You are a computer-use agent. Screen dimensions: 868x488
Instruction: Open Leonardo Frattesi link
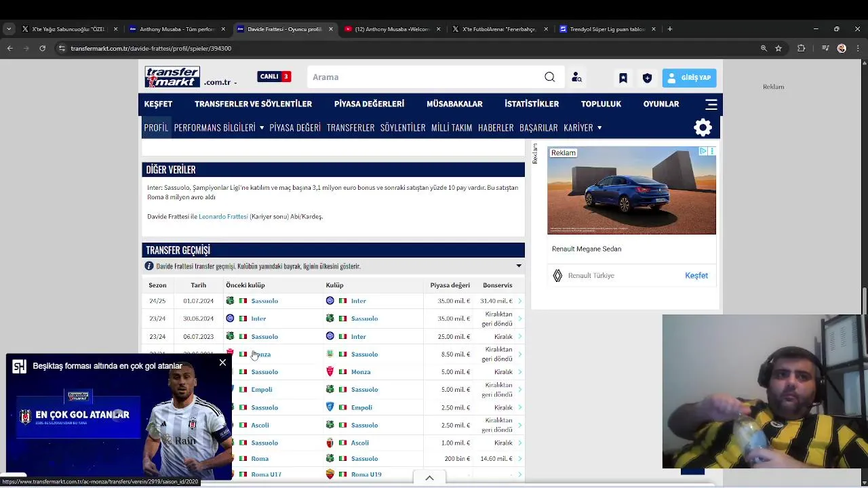click(223, 216)
